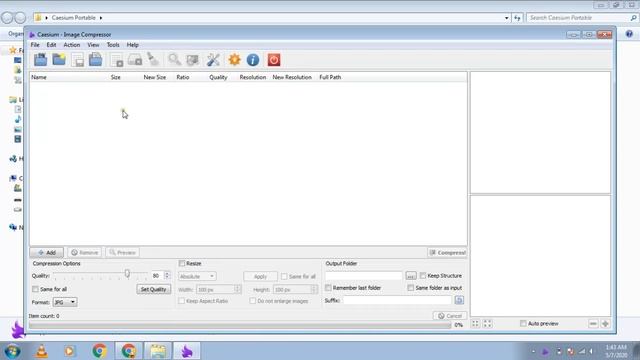Click inside the Output Folder path field
The width and height of the screenshot is (640, 360).
pos(364,276)
